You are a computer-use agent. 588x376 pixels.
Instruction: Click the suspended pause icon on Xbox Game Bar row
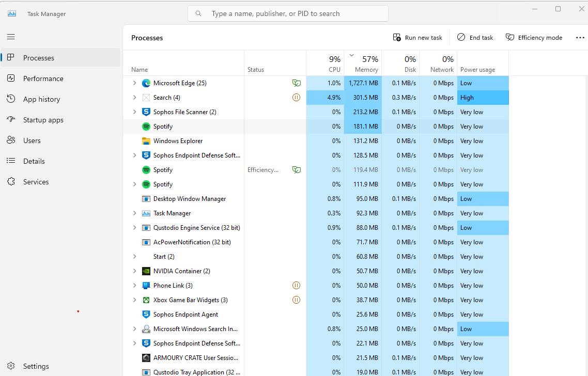[296, 300]
